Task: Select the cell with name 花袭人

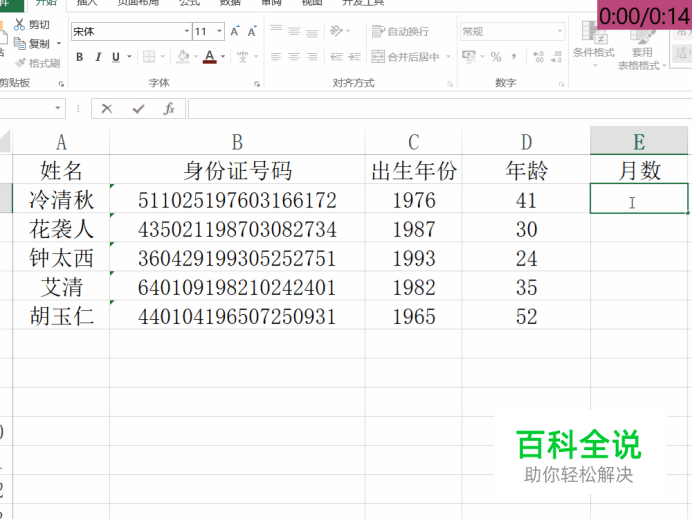Action: 61,229
